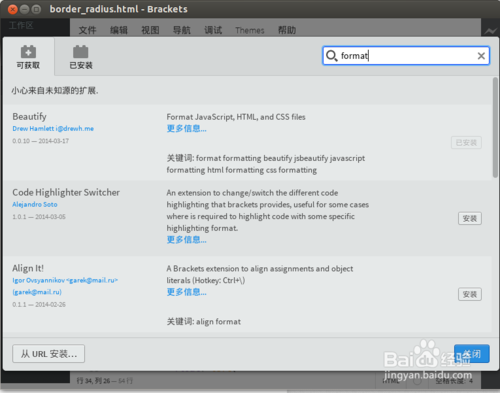Open the 调试 menu
The height and width of the screenshot is (393, 500).
[x=213, y=30]
